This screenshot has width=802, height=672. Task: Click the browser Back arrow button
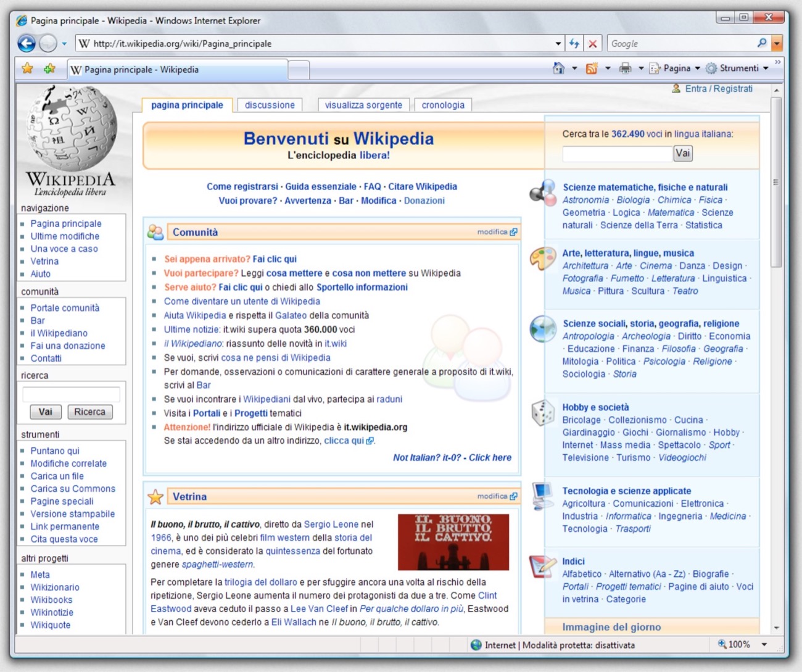[27, 43]
